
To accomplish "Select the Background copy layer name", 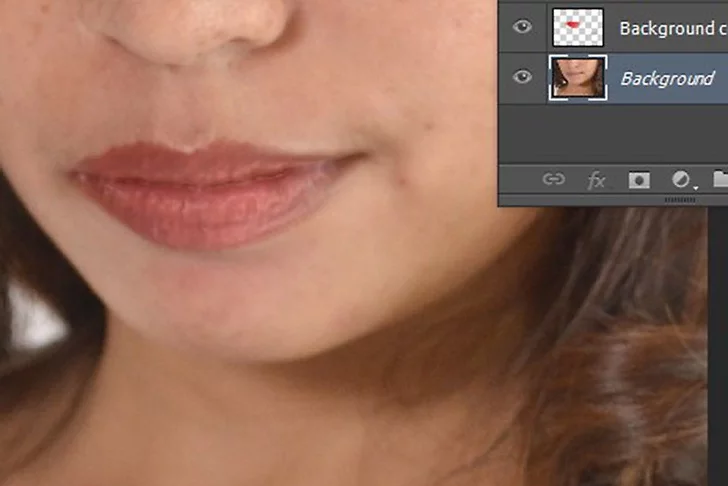I will click(x=671, y=28).
